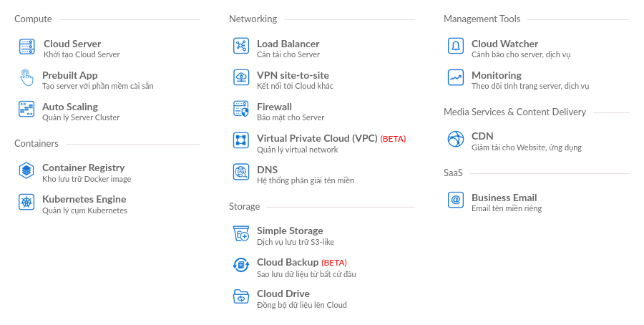Click the Cloud Watcher bell icon
Viewport: 644px width, 325px height.
[456, 46]
